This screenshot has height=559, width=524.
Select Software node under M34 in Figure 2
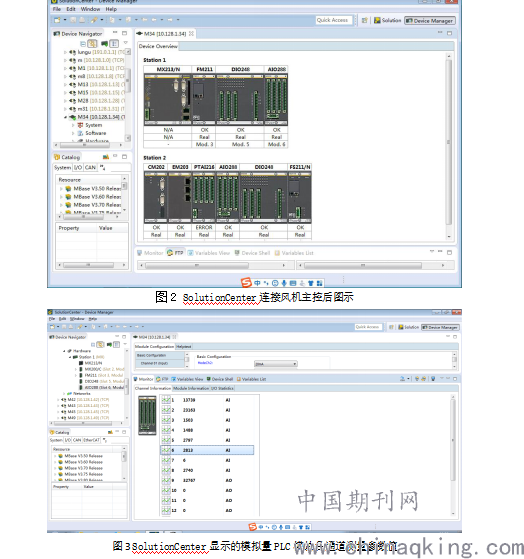click(92, 133)
